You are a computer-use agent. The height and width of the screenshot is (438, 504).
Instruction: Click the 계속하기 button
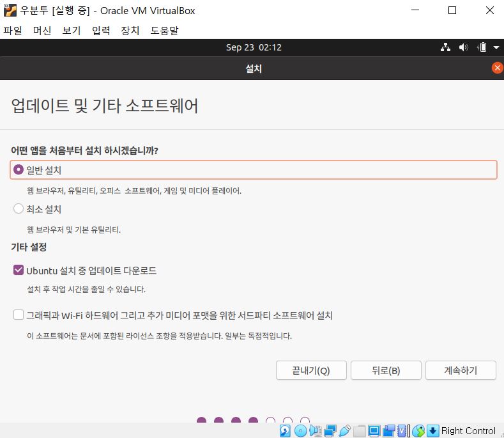pos(461,370)
